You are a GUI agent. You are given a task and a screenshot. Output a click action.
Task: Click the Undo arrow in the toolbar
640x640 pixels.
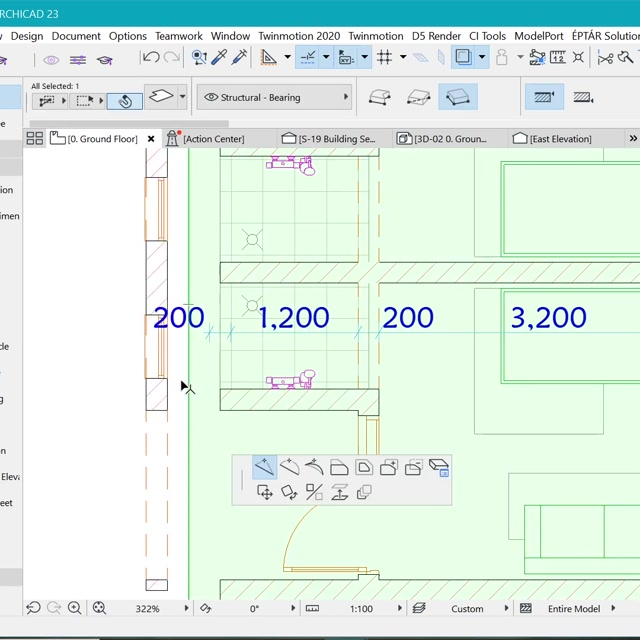[x=151, y=58]
